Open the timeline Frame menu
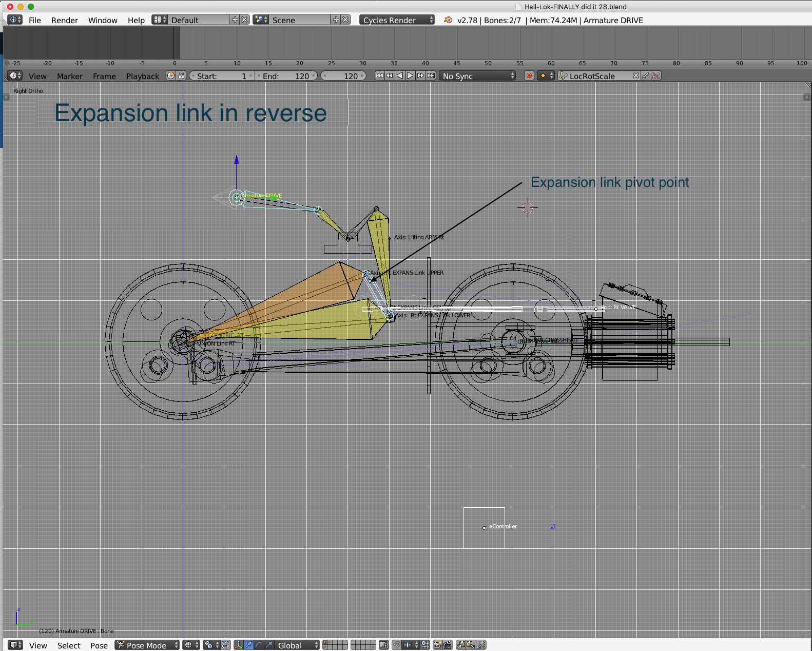Screen dimensions: 812x651 (104, 76)
